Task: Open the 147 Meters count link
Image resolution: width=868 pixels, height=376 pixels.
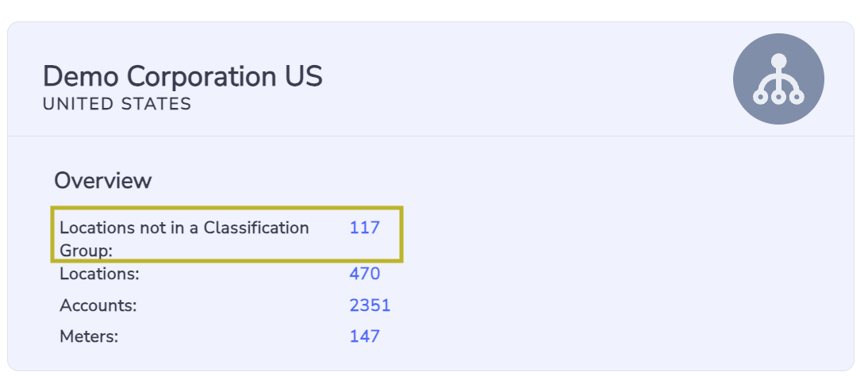Action: (x=364, y=336)
